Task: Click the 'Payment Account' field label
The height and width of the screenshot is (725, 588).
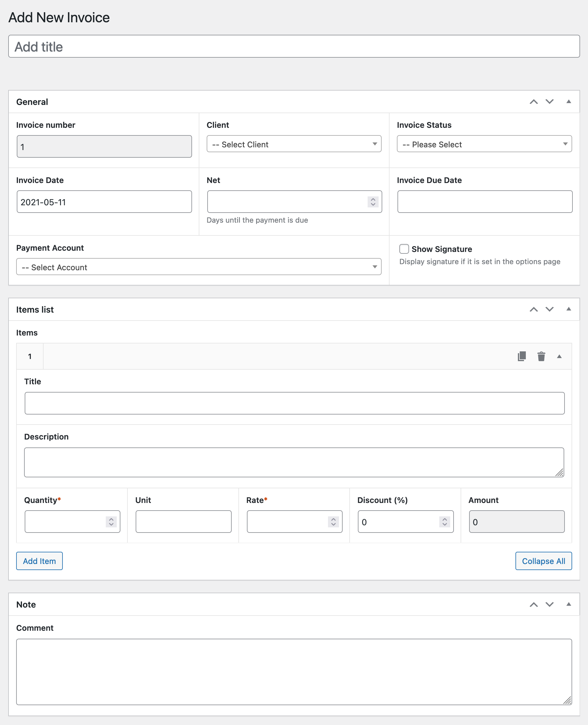Action: 50,248
